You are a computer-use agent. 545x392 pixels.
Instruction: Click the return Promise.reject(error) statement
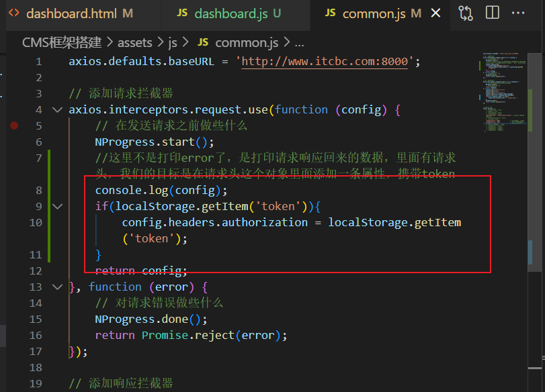click(191, 336)
